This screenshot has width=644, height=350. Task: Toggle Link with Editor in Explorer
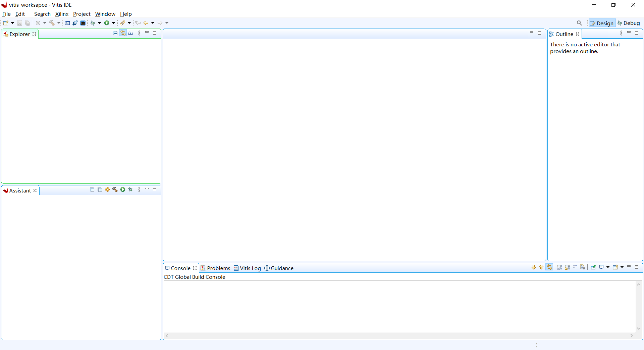tap(123, 33)
